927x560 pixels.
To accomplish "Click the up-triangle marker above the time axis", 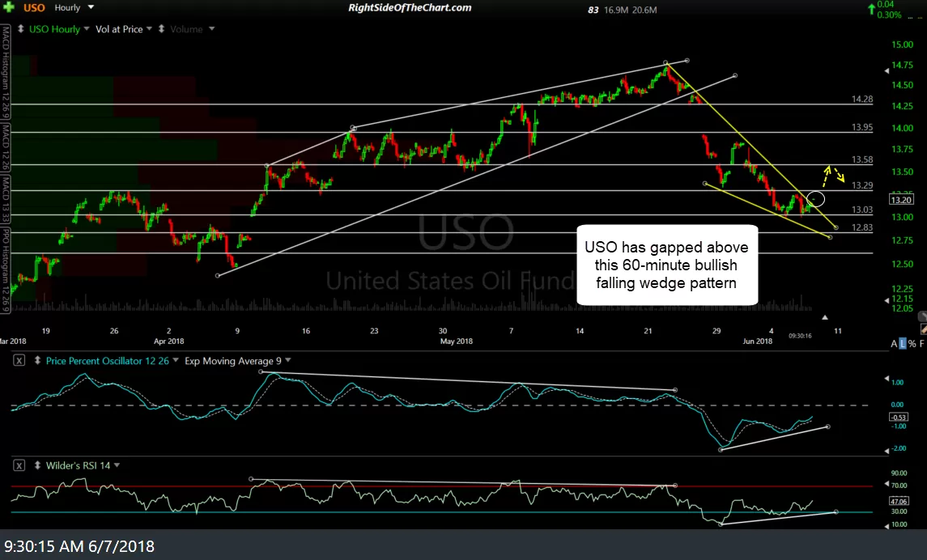I will pos(825,318).
